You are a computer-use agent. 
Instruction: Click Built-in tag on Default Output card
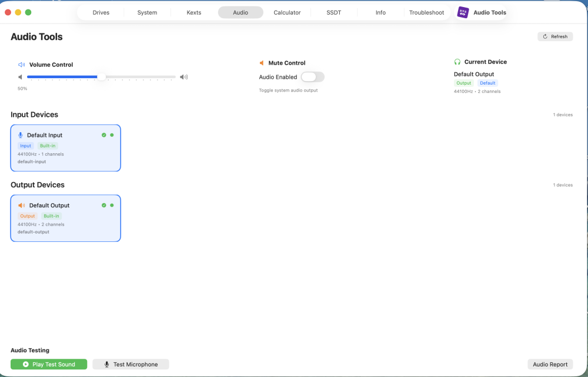(x=51, y=216)
